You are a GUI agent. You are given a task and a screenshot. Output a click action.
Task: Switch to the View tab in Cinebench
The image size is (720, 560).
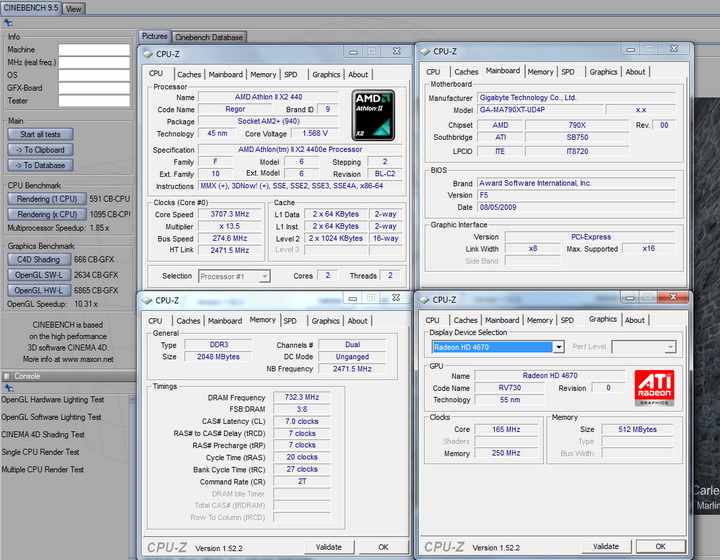coord(74,8)
